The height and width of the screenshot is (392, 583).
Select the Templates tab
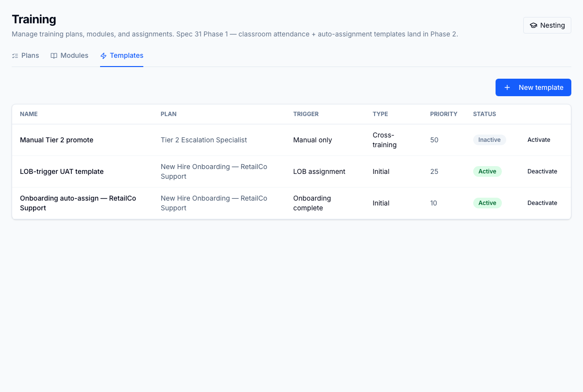[121, 55]
